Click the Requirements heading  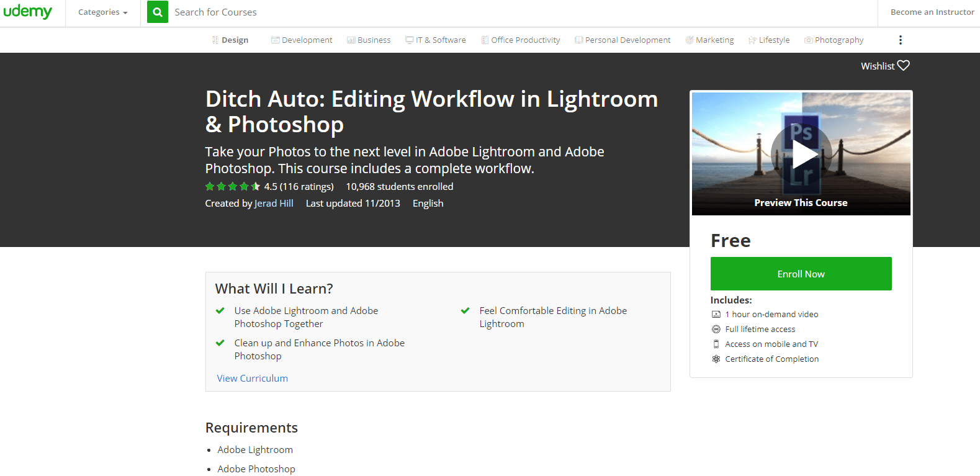tap(251, 428)
